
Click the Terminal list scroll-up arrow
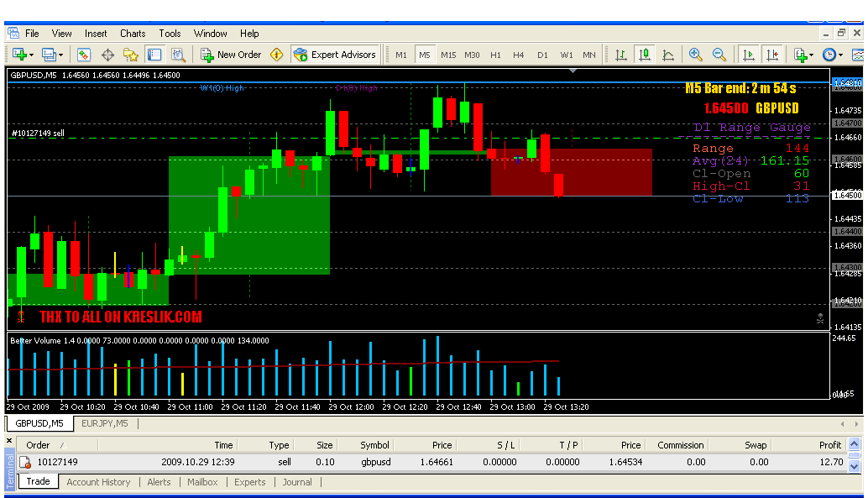(x=855, y=443)
